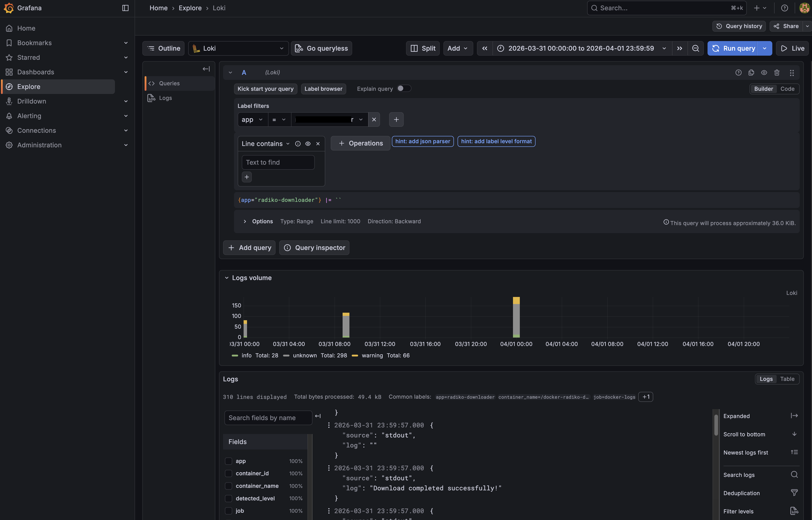The width and height of the screenshot is (812, 520).
Task: Open the Label browser
Action: pyautogui.click(x=323, y=89)
